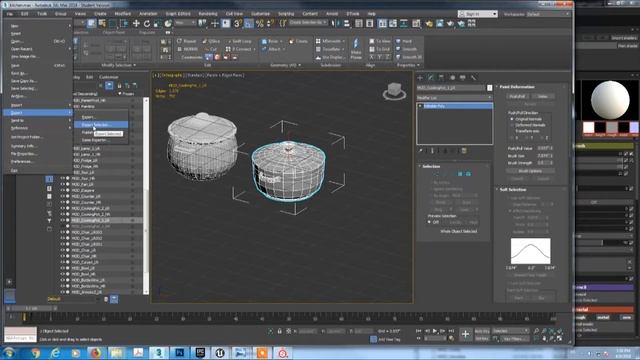
Task: Toggle the Percent Snap icon
Action: [x=259, y=24]
